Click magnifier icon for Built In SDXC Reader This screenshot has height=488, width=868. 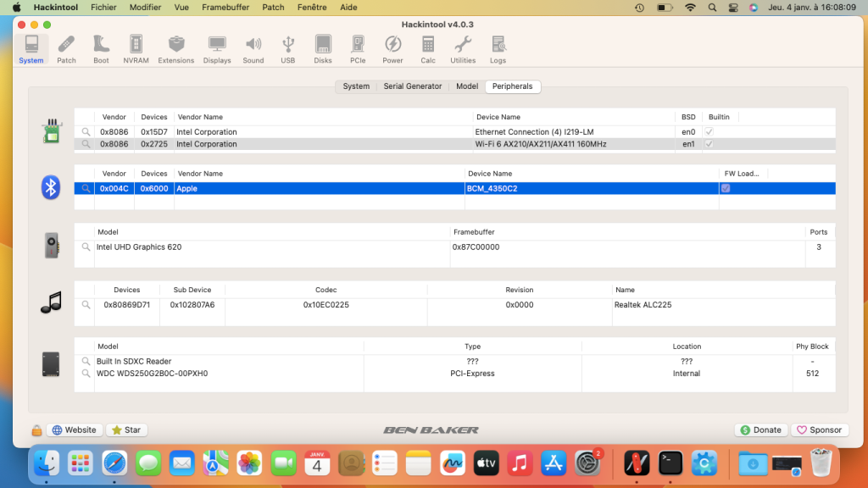86,361
